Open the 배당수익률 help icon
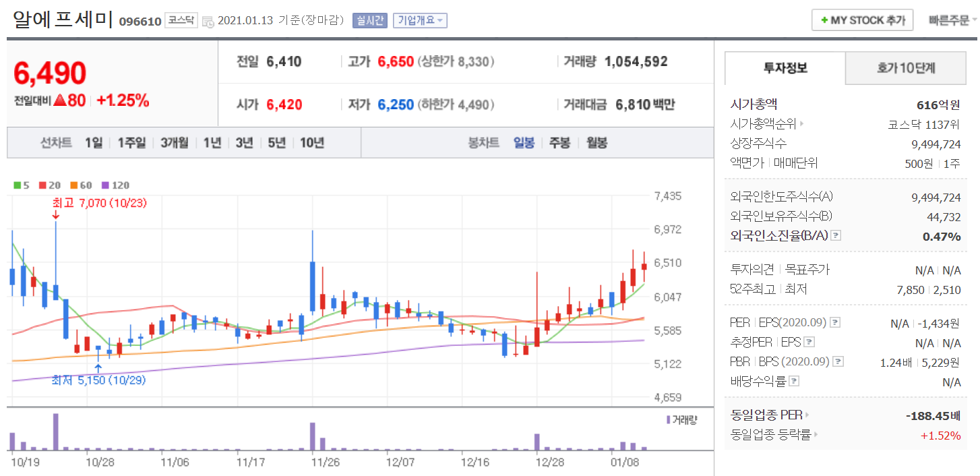The width and height of the screenshot is (980, 476). (794, 381)
